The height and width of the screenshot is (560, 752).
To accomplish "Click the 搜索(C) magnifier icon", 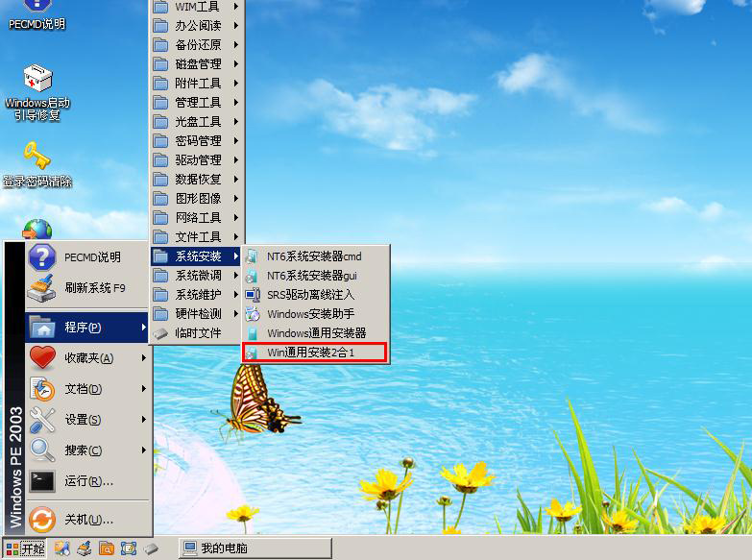I will tap(42, 450).
